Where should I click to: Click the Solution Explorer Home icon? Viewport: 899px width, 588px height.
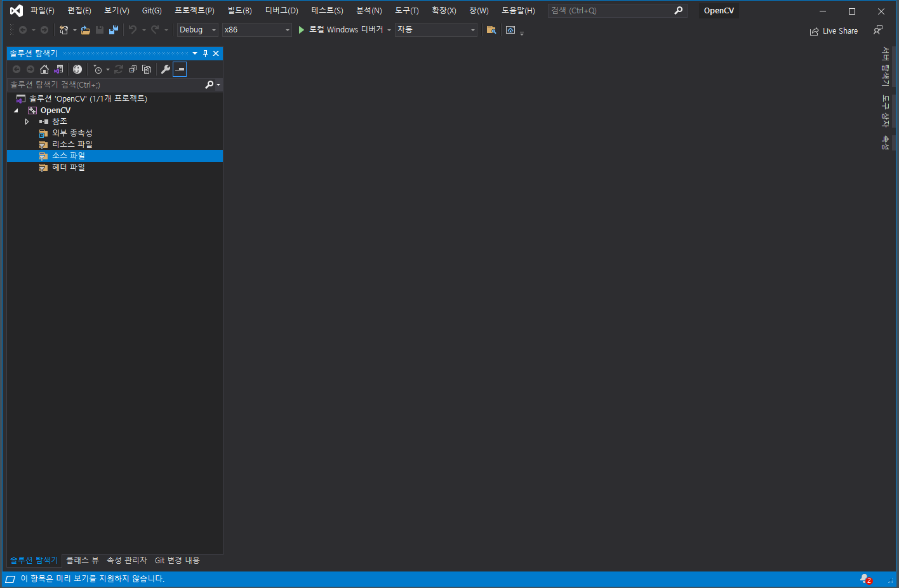click(x=44, y=69)
